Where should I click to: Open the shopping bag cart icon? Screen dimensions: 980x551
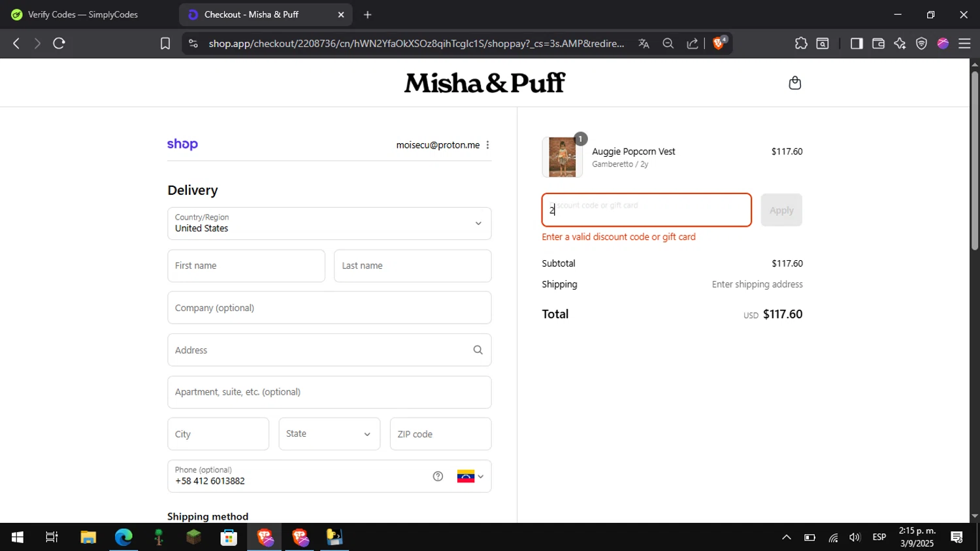(794, 83)
